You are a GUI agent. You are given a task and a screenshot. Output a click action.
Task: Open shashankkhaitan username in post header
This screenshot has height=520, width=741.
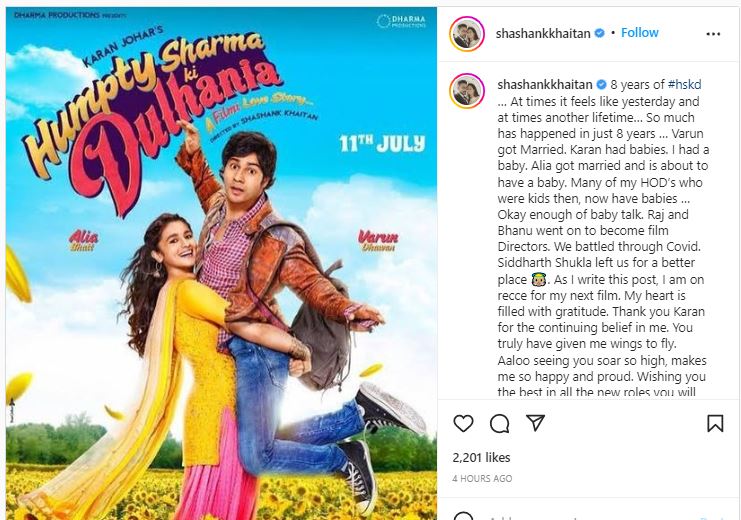[543, 34]
